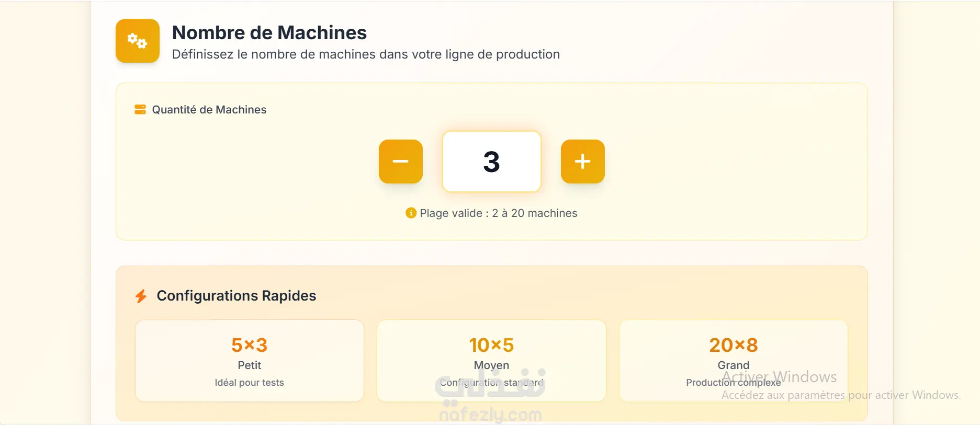The width and height of the screenshot is (980, 425).
Task: Click the info icon next to Plage valide
Action: coord(411,213)
